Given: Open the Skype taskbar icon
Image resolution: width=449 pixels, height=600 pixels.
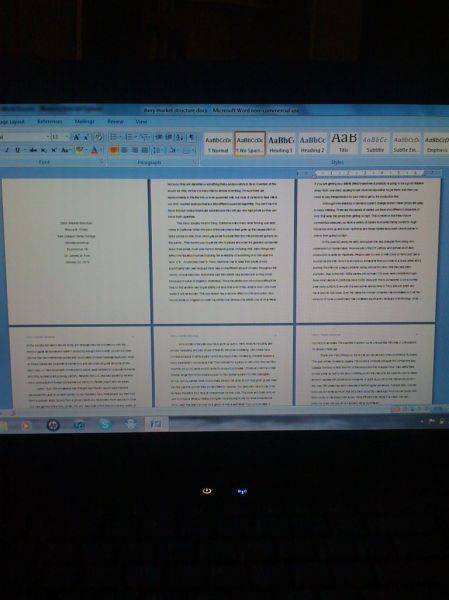Looking at the screenshot, I should [x=104, y=424].
